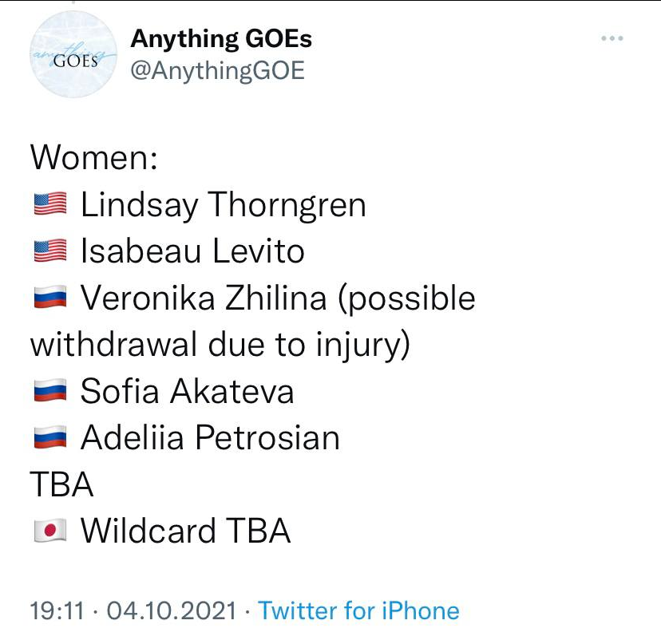Screen dimensions: 661x644
Task: Open the tweet's three-dot more options menu
Action: click(x=612, y=39)
